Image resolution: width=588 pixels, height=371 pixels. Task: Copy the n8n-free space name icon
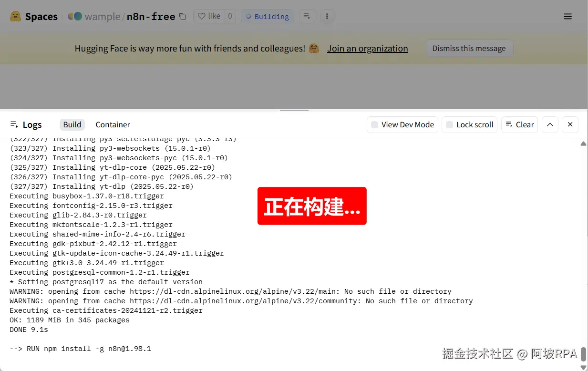pos(183,17)
